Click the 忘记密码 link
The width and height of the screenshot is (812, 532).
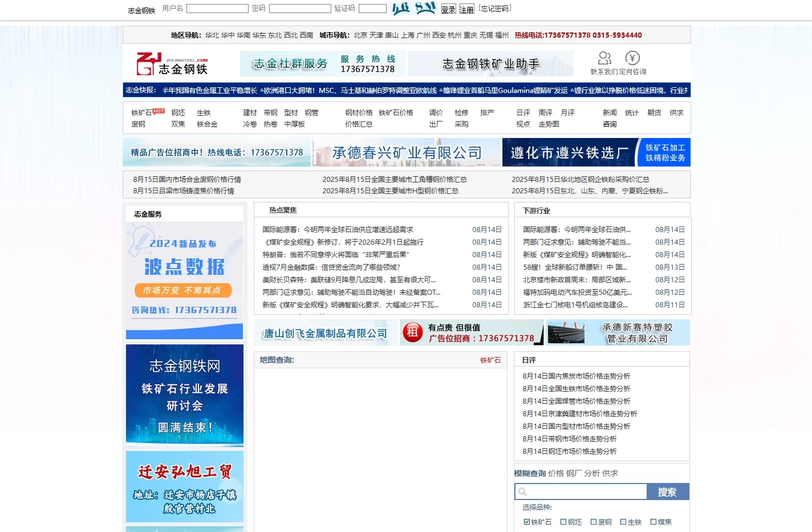[494, 9]
